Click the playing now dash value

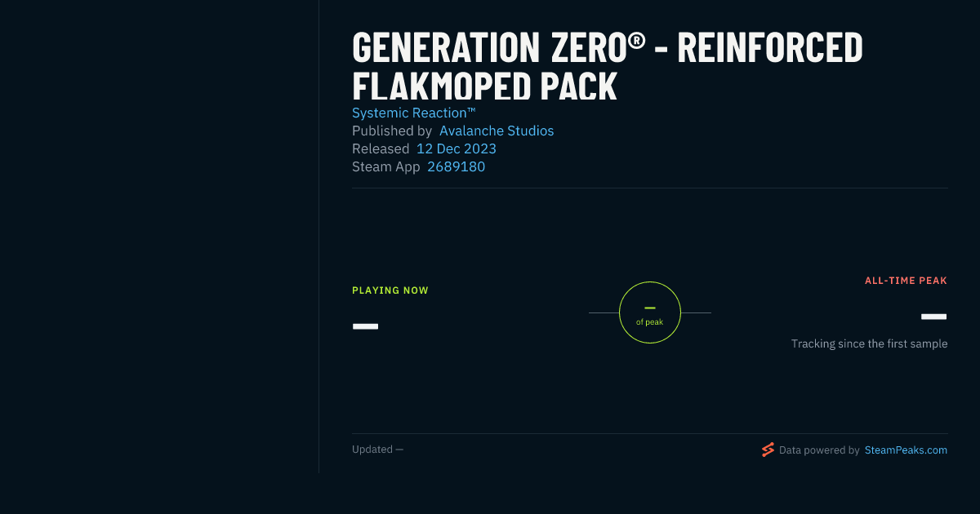pos(365,326)
